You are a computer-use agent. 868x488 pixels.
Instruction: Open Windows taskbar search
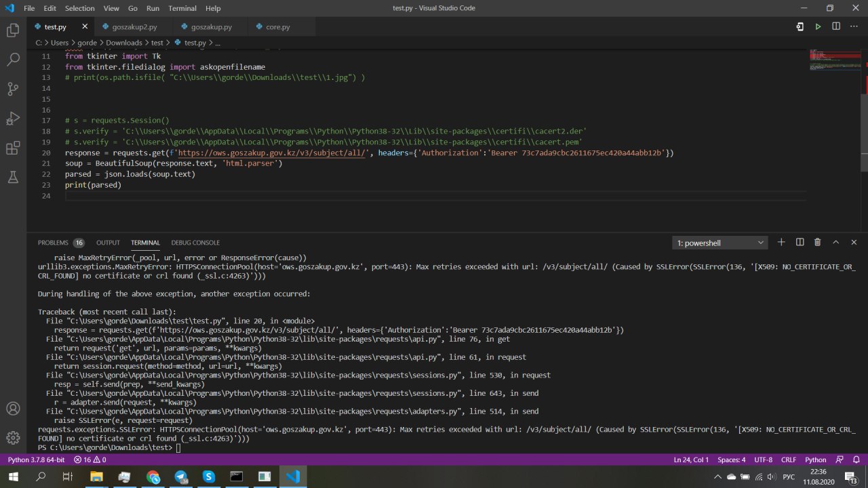pyautogui.click(x=41, y=476)
